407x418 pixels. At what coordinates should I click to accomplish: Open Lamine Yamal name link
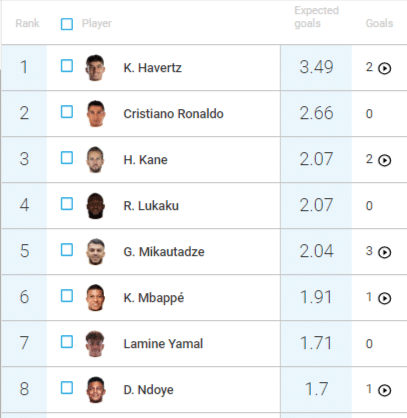point(163,344)
